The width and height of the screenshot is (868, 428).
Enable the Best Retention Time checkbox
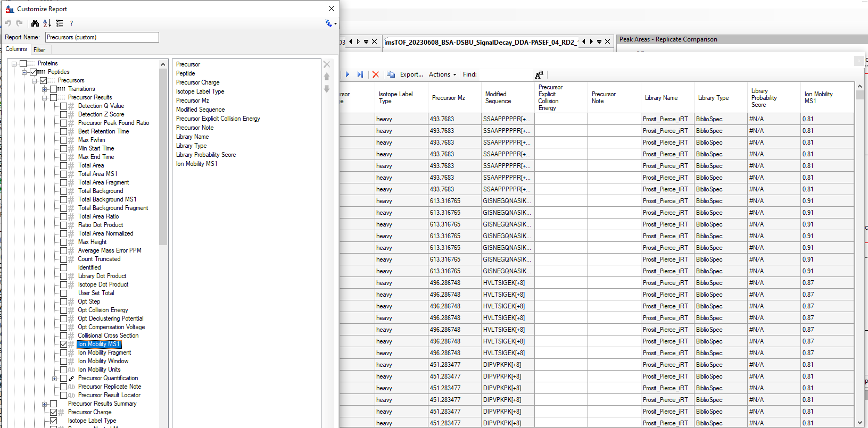click(x=63, y=131)
